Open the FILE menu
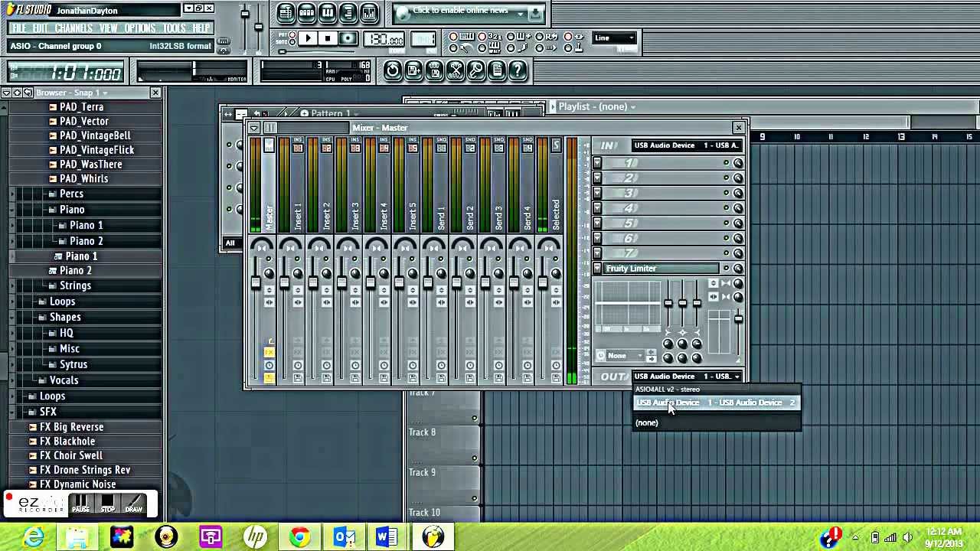Viewport: 980px width, 551px height. [x=19, y=28]
